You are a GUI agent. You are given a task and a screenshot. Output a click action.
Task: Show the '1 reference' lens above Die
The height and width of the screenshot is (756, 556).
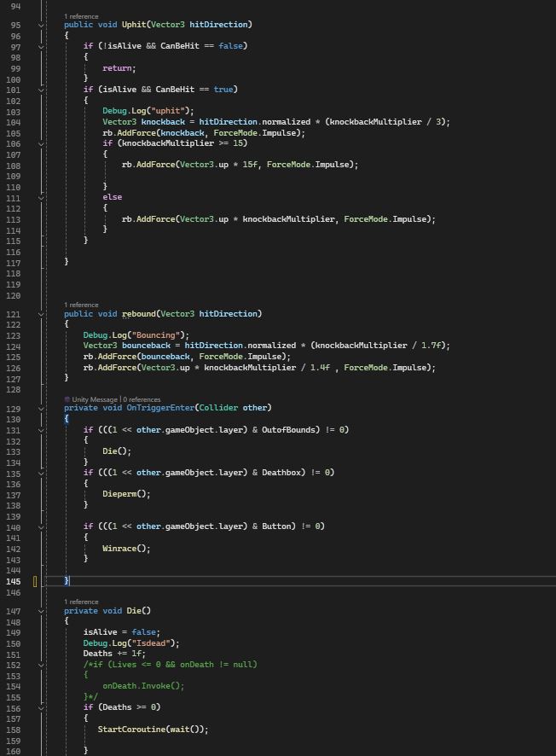pyautogui.click(x=81, y=602)
